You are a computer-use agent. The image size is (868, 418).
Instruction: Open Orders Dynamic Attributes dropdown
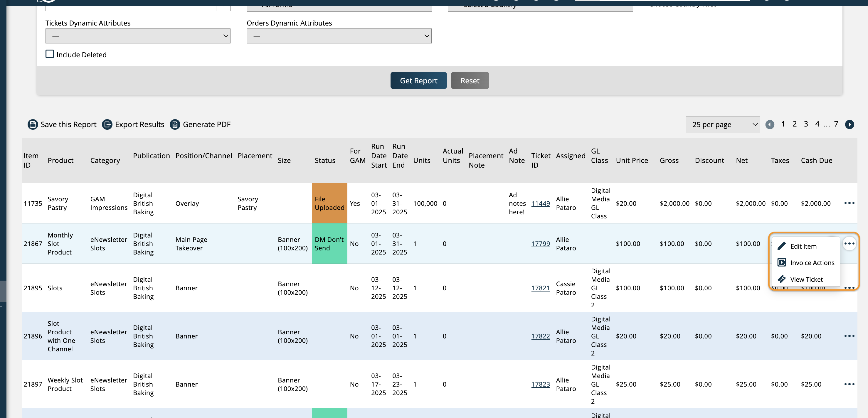tap(339, 36)
